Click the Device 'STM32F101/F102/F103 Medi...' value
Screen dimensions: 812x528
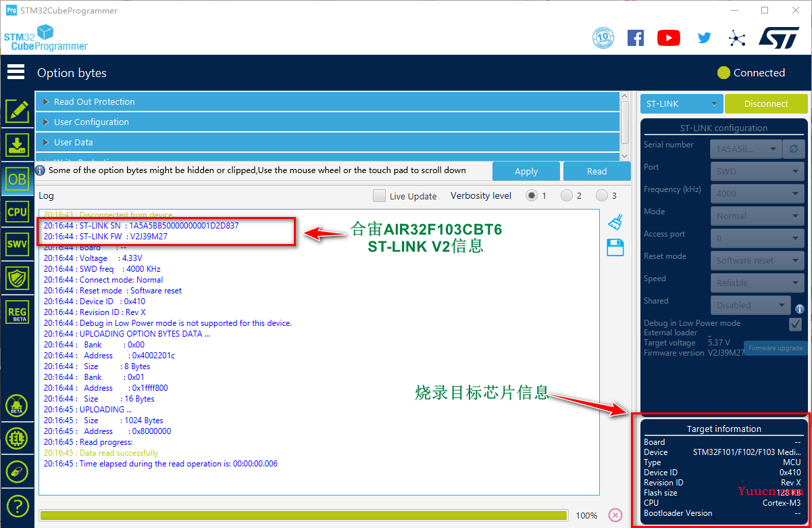[x=747, y=452]
